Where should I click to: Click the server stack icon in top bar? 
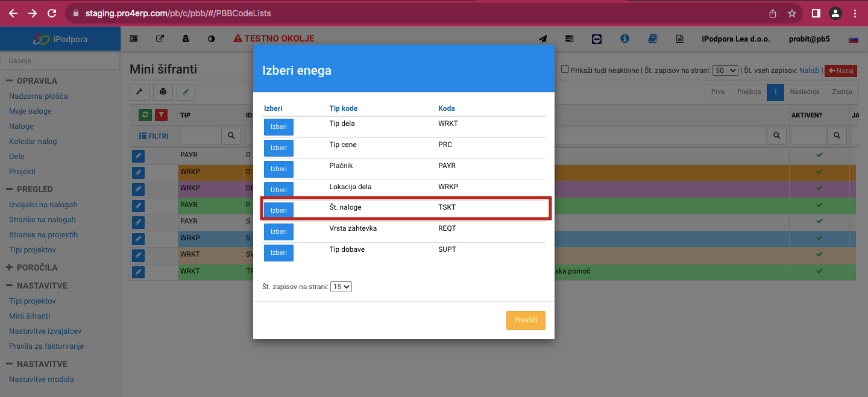(569, 39)
